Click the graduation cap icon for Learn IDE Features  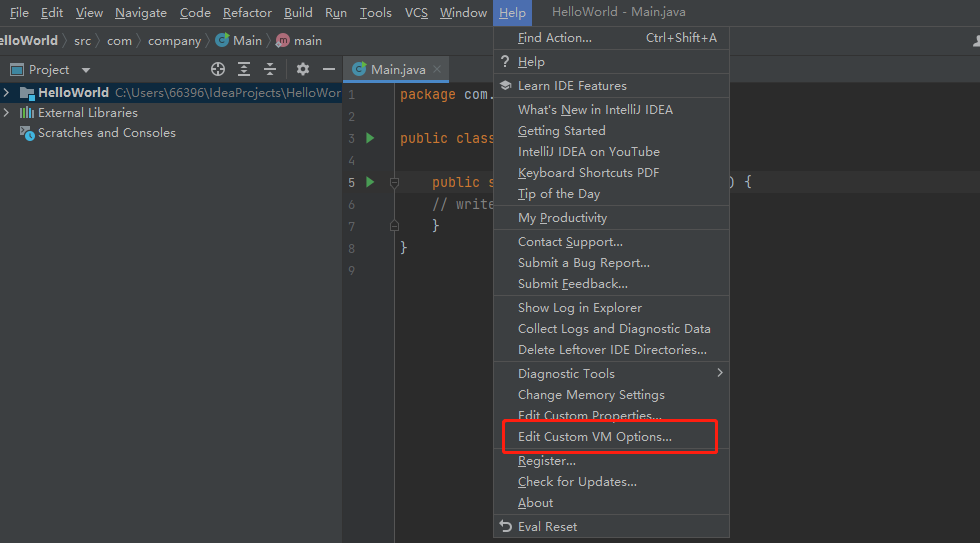coord(506,86)
